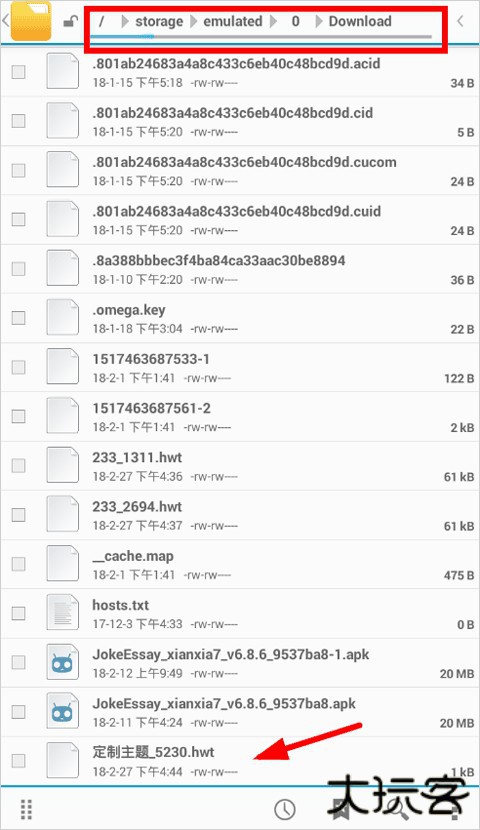
Task: Open the grid actions icon at bottom left
Action: [26, 809]
